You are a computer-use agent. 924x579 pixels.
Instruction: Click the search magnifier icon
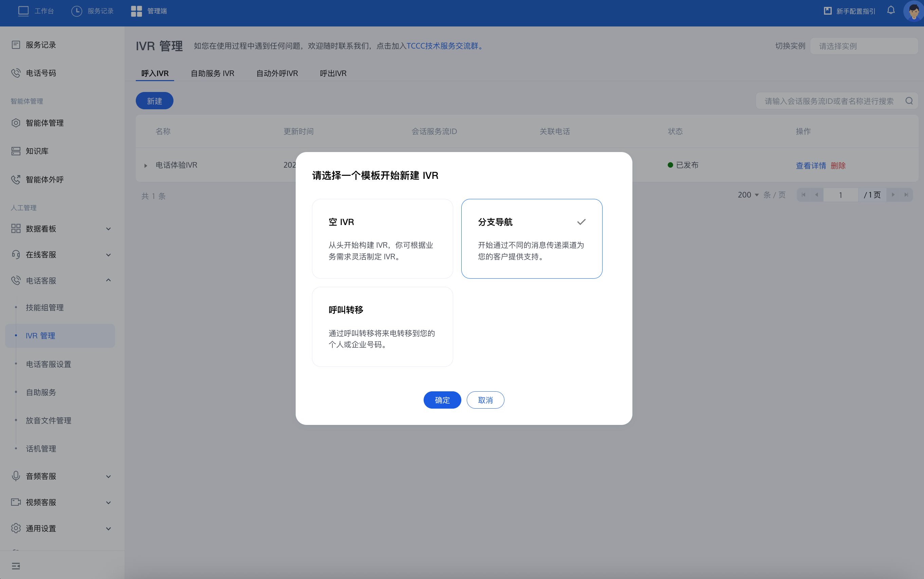pos(909,101)
